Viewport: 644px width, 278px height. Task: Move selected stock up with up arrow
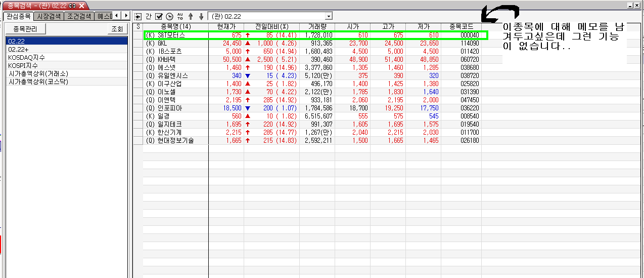(191, 16)
